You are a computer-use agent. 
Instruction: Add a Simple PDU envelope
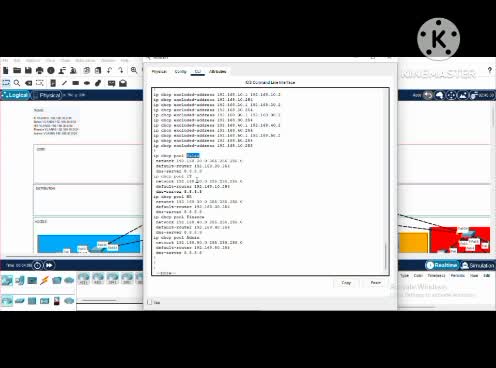(111, 83)
